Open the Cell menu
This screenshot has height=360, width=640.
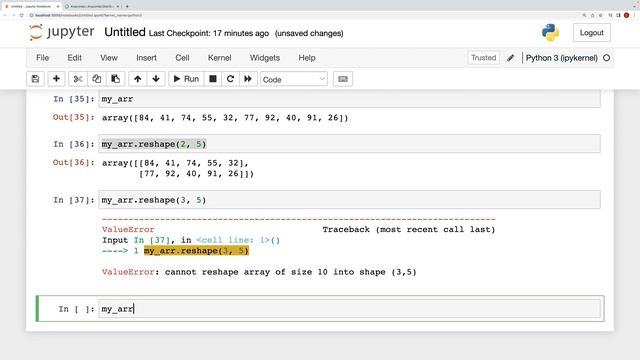(182, 58)
